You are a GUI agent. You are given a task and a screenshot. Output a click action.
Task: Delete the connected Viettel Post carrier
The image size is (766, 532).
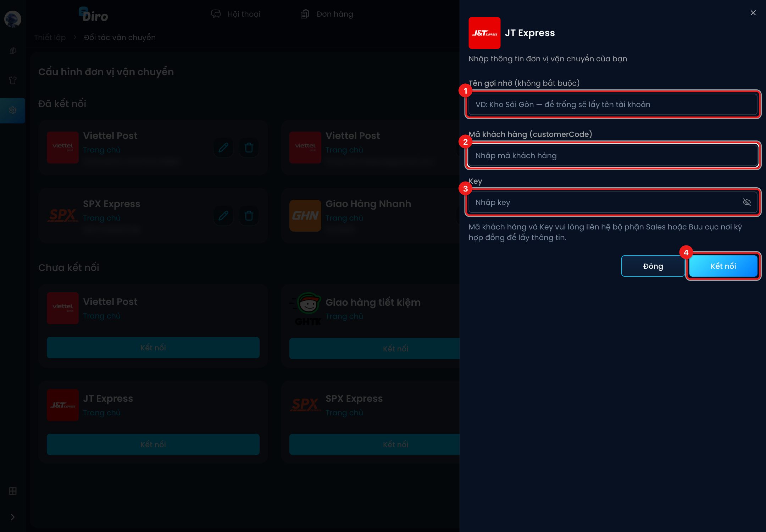tap(249, 148)
